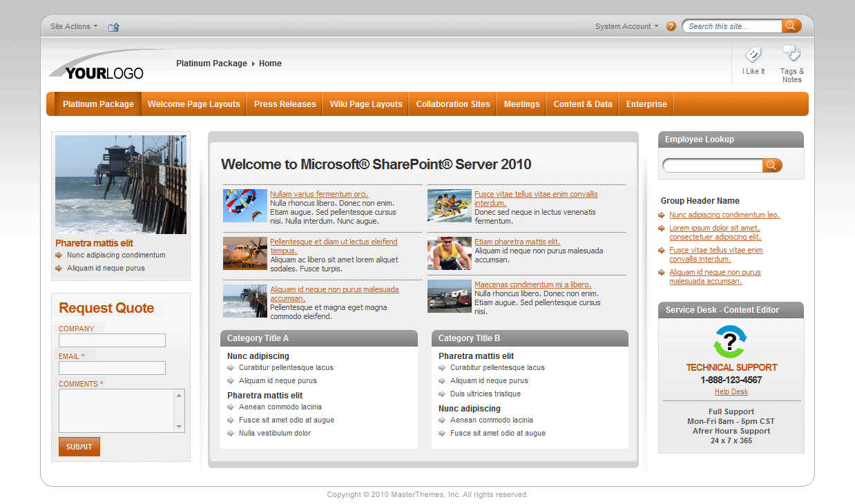Click the Employee Lookup search button
The height and width of the screenshot is (504, 855).
click(x=771, y=165)
